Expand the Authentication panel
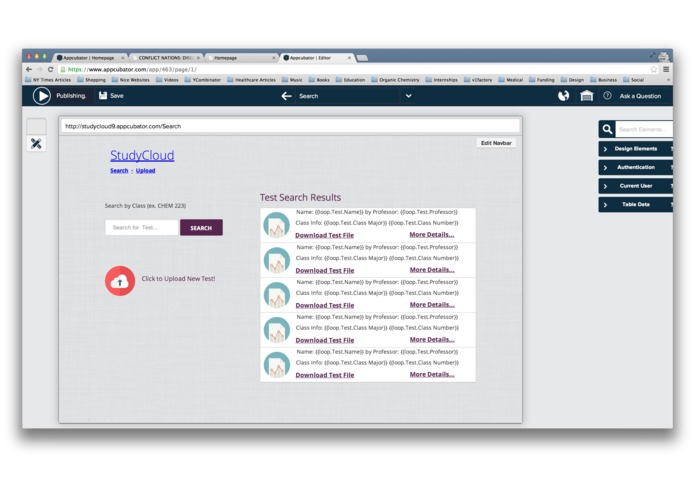 (x=636, y=167)
